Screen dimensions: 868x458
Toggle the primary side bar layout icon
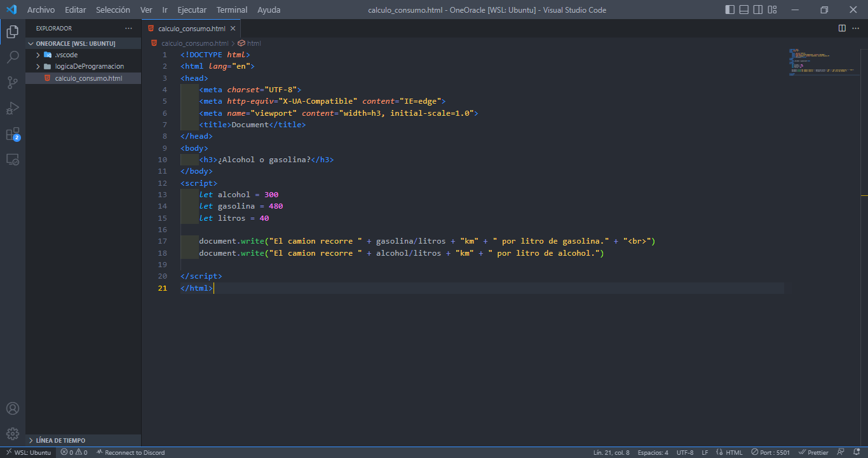coord(730,10)
